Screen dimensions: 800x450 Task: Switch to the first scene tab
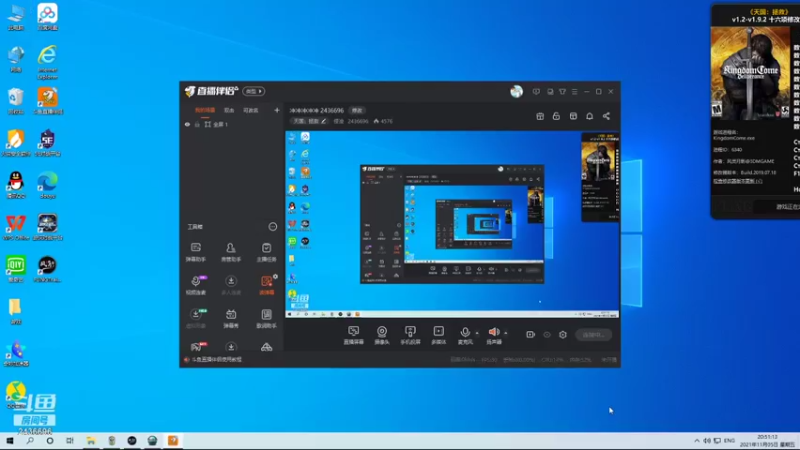(x=205, y=110)
